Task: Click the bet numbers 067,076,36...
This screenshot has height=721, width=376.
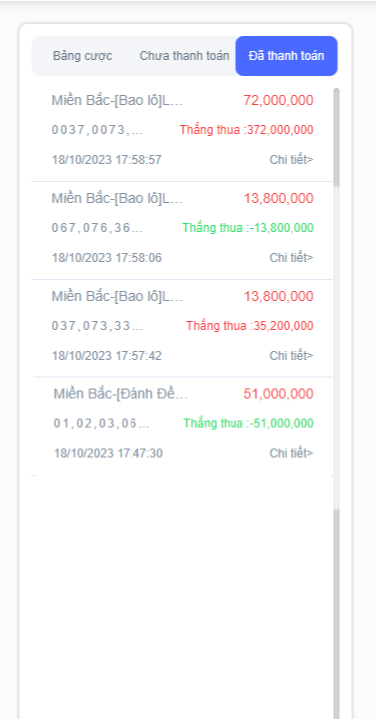Action: pos(97,228)
